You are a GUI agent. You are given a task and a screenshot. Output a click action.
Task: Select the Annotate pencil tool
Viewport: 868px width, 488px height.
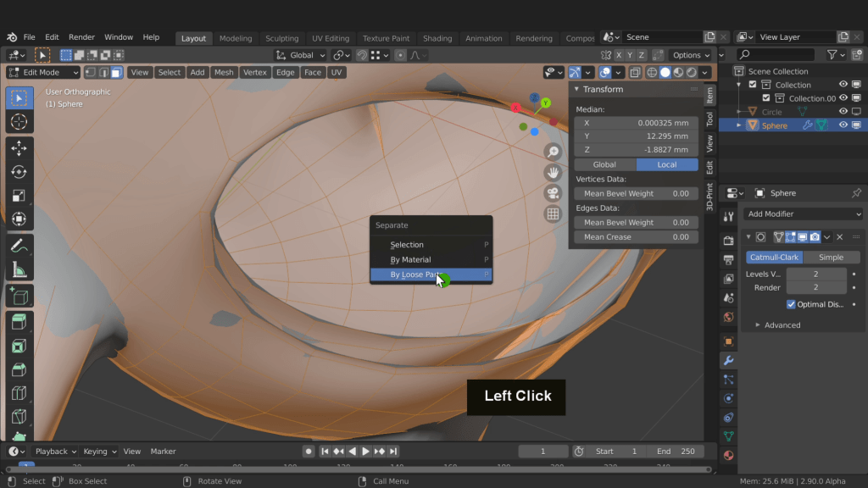[x=19, y=246]
